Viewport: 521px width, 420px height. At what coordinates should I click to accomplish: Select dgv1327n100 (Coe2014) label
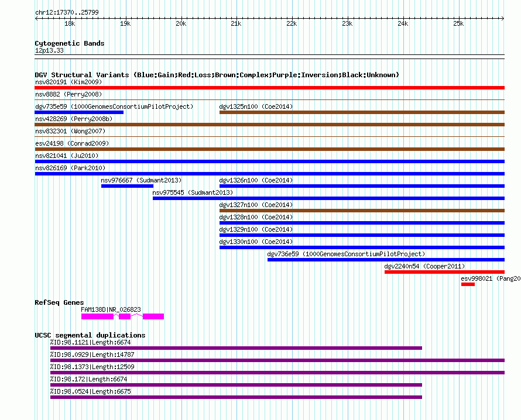coord(256,205)
